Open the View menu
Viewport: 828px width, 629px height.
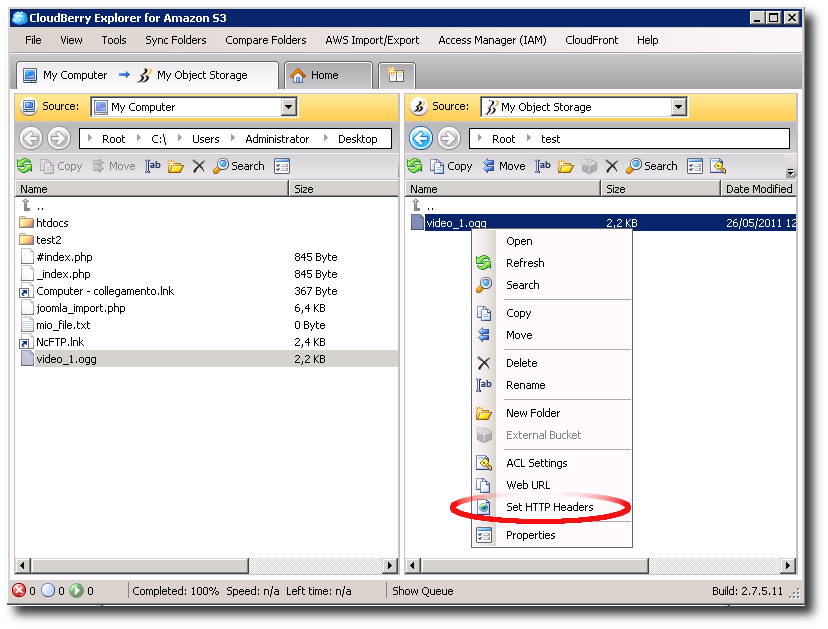71,40
